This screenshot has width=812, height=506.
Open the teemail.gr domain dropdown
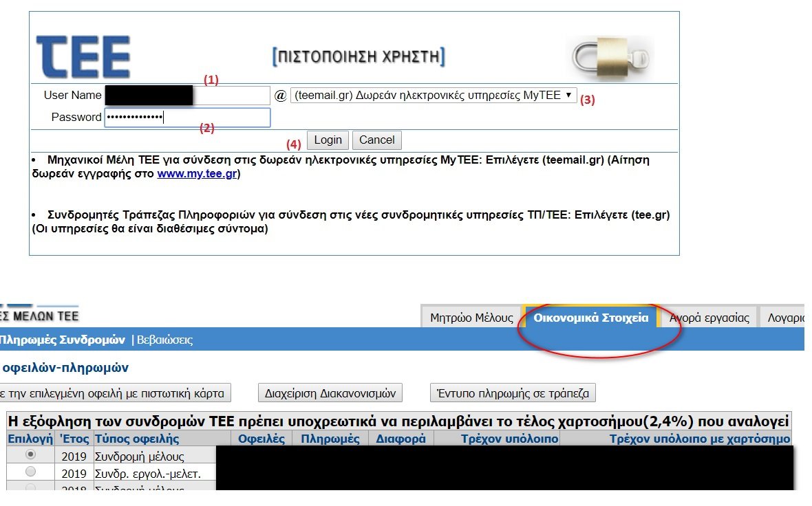[x=434, y=96]
